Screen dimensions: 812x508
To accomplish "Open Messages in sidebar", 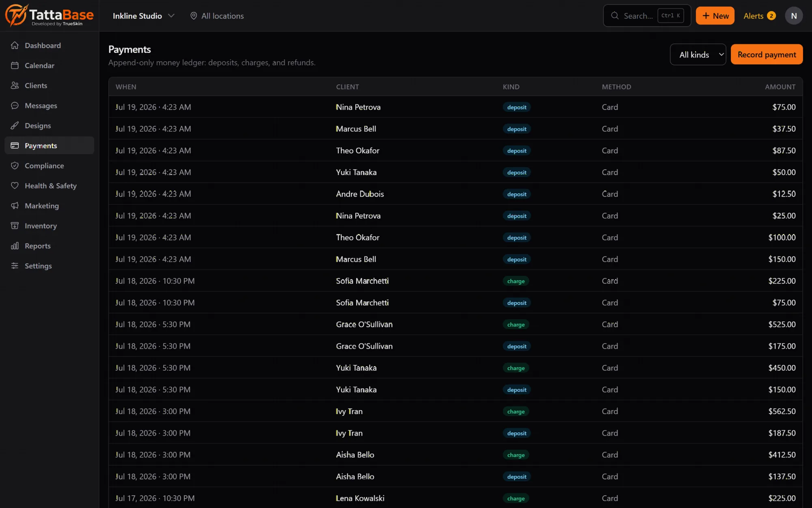I will click(x=49, y=106).
